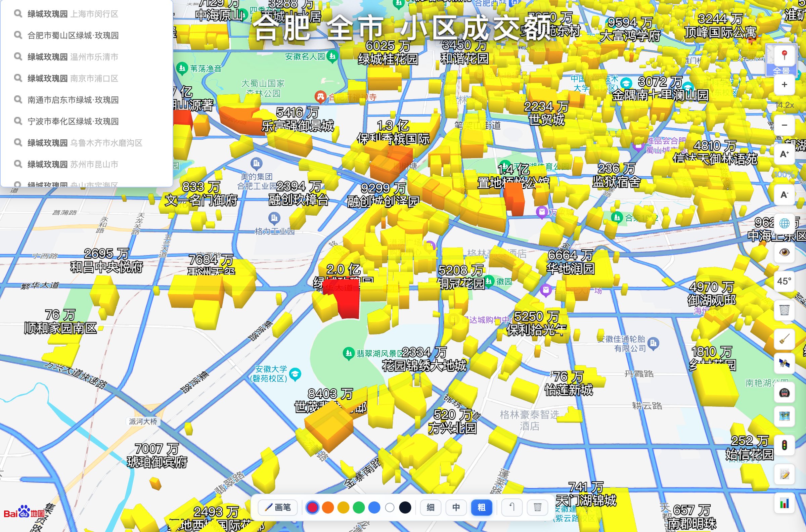
Task: Choose suggestion 绿城玫瑰园 苏州市昆山市
Action: 87,164
